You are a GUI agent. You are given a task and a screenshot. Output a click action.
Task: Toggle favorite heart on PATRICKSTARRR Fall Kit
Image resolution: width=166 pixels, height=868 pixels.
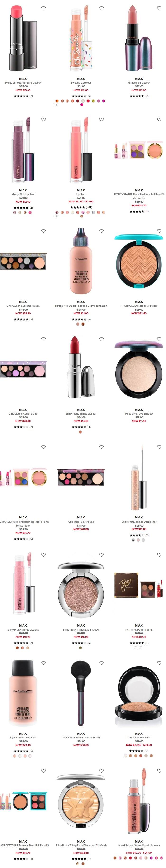(x=159, y=555)
